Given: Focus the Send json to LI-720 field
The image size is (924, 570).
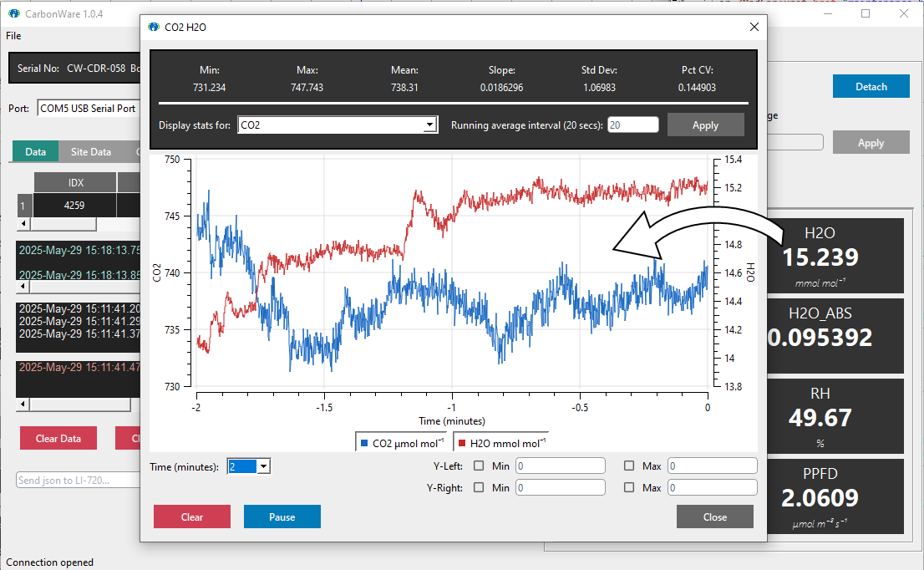Looking at the screenshot, I should [78, 481].
